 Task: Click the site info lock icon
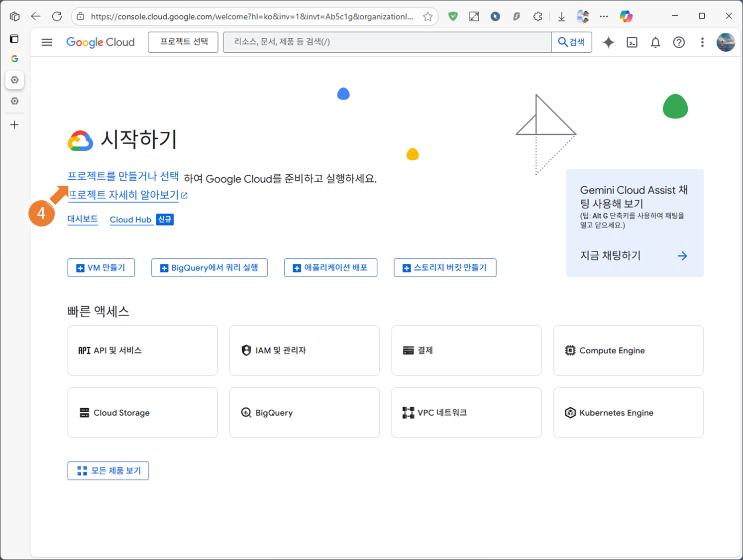pos(81,16)
